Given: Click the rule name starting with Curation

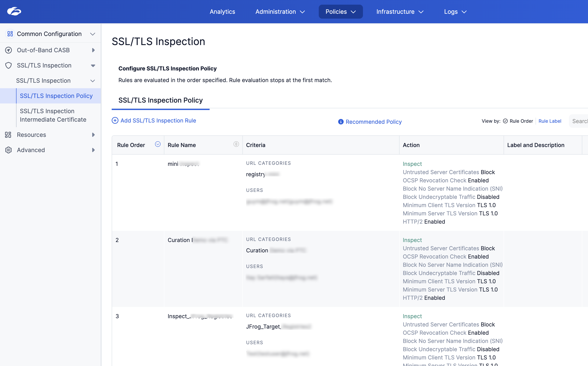Looking at the screenshot, I should (198, 240).
